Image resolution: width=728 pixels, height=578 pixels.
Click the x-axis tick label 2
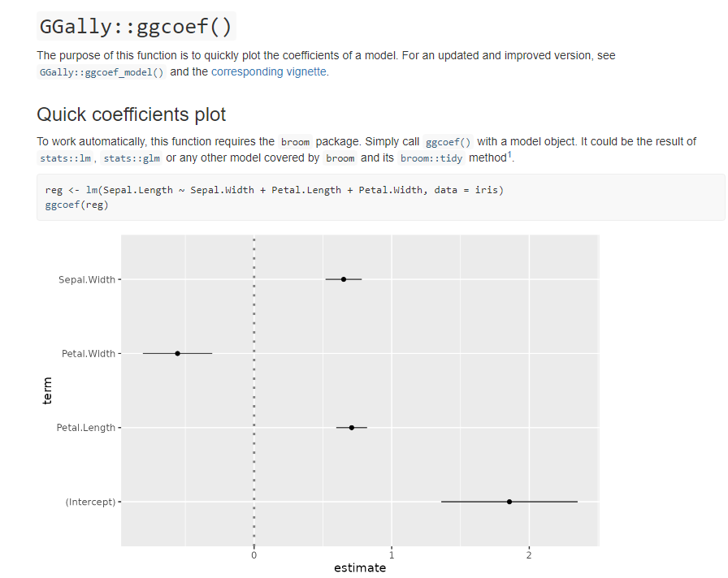pos(529,555)
